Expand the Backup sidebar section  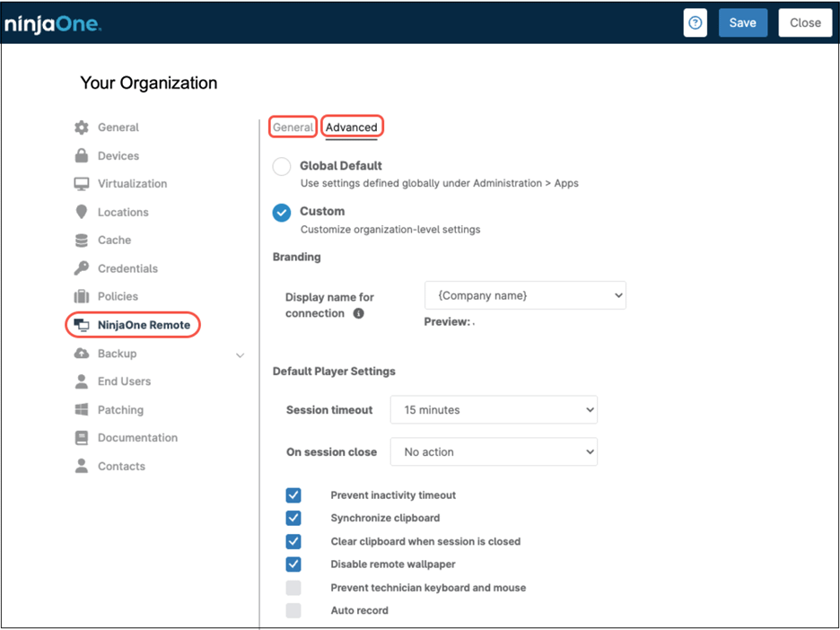[239, 354]
